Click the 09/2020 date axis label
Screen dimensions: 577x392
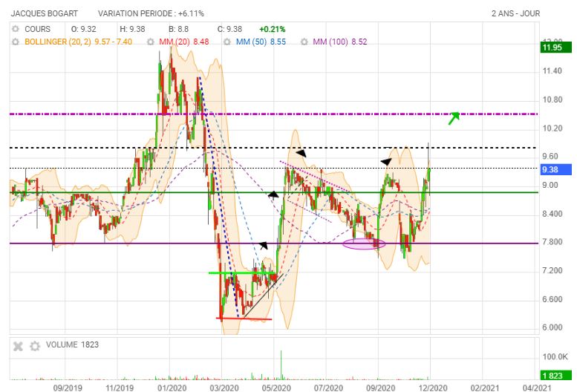[x=381, y=388]
